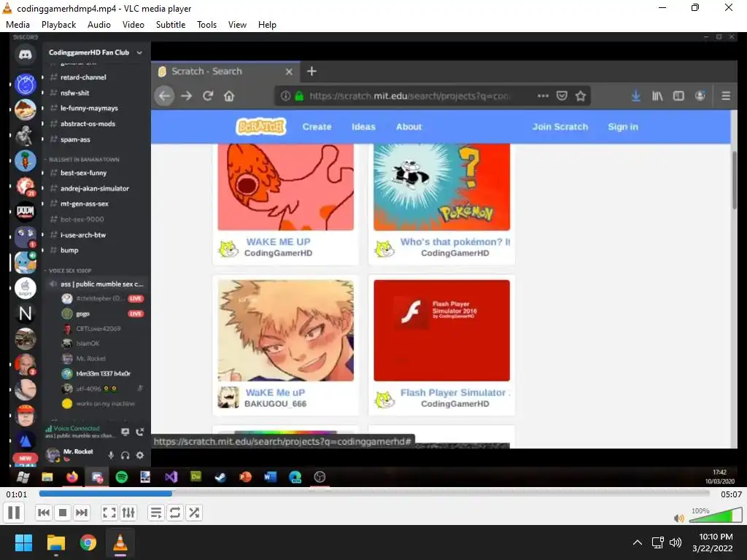Click Save to Pocket icon
Screen dimensions: 747x560
562,96
